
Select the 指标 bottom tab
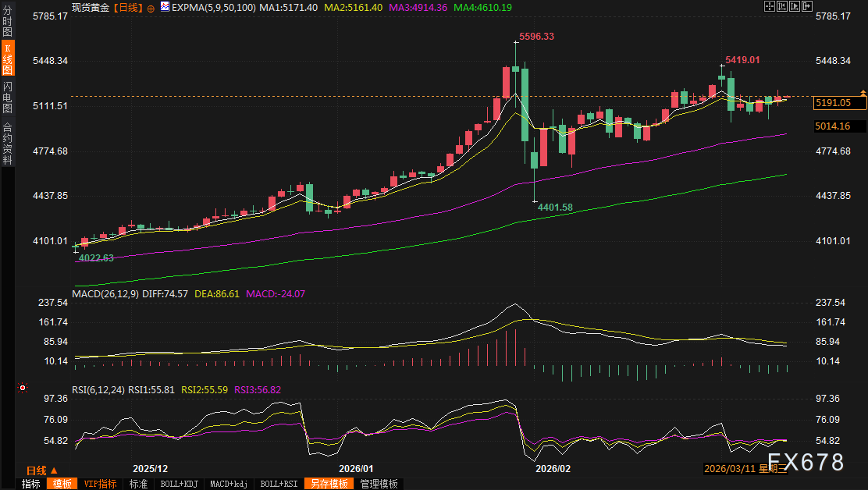pos(31,484)
